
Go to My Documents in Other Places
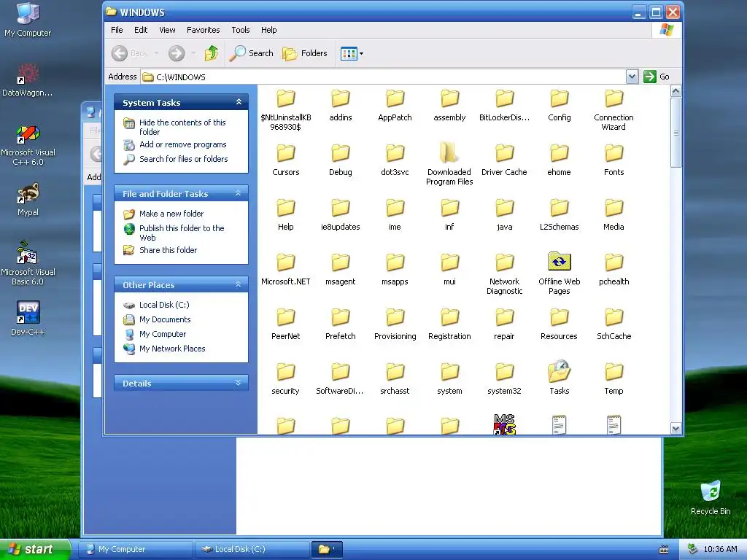click(165, 319)
